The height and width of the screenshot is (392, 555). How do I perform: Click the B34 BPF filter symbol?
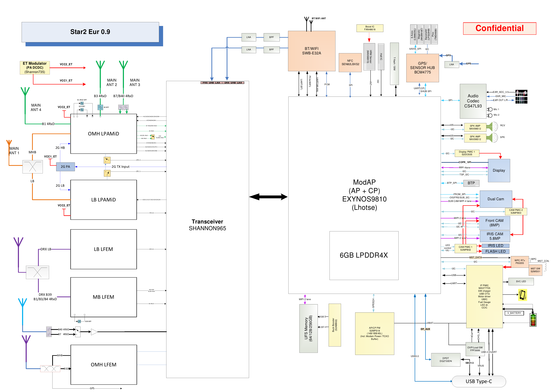(82, 110)
